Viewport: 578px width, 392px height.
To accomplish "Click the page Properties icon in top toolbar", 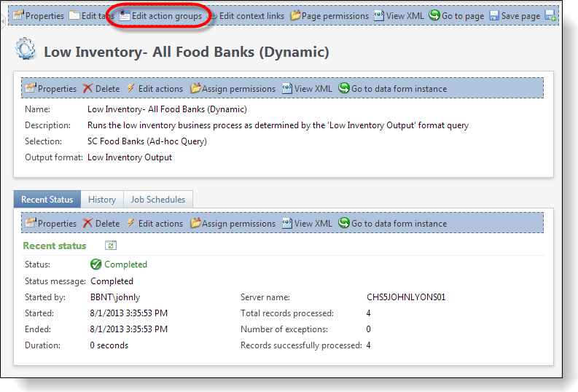I will coord(19,16).
